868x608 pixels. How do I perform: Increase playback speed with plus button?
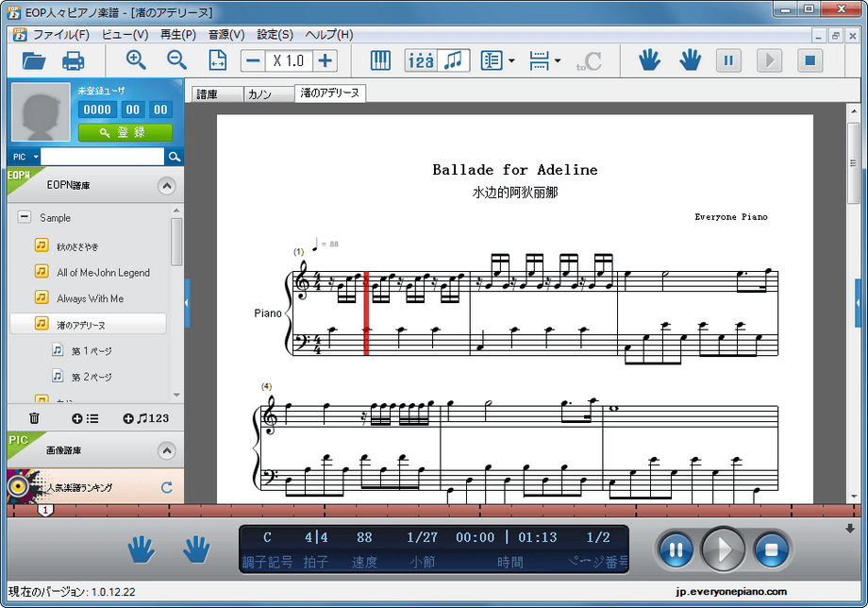point(325,60)
